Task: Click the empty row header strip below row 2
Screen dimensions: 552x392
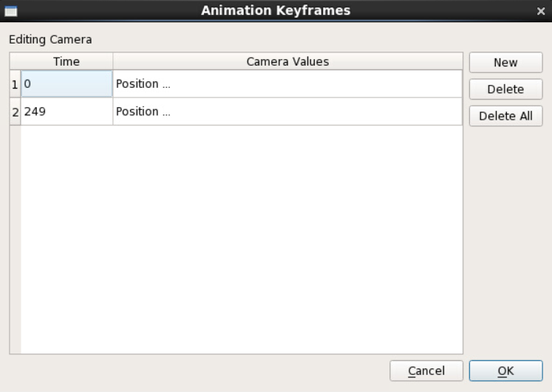Action: point(15,239)
